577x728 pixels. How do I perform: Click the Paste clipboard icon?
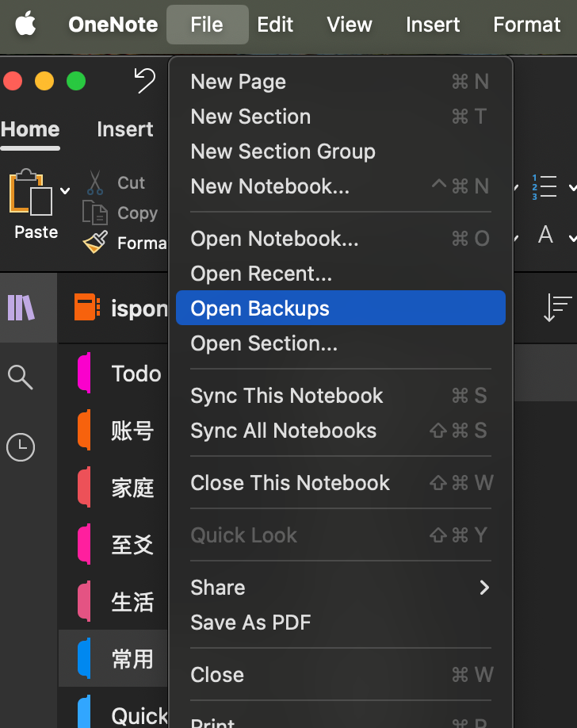pos(31,193)
